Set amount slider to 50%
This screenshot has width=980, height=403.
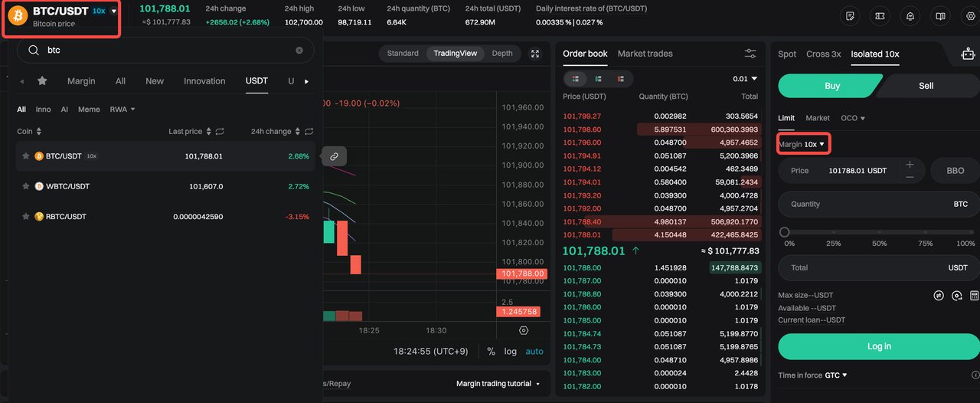pos(879,232)
